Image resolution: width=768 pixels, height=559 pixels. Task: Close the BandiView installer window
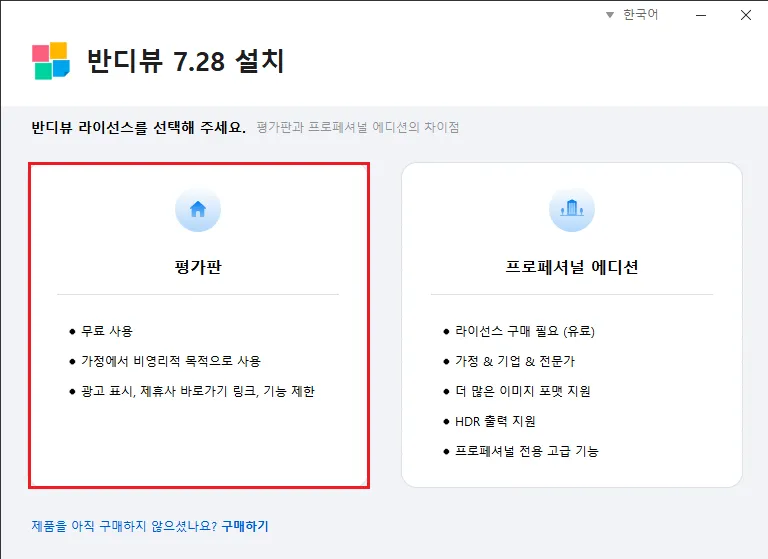tap(745, 15)
